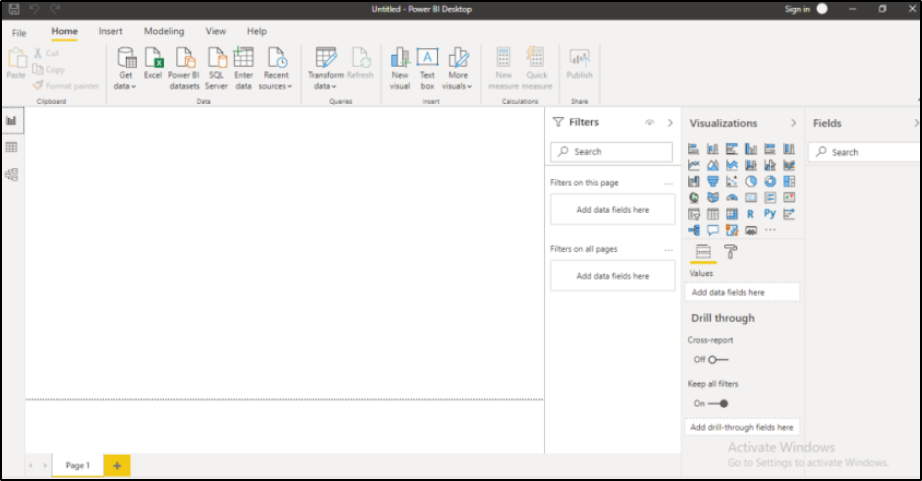The width and height of the screenshot is (922, 481).
Task: Select the Line chart visual
Action: coord(694,165)
